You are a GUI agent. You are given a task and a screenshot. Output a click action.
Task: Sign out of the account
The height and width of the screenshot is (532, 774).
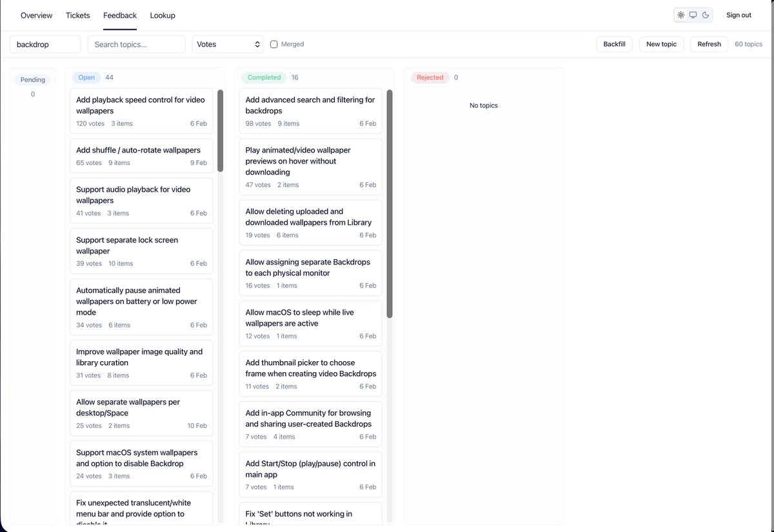(739, 15)
